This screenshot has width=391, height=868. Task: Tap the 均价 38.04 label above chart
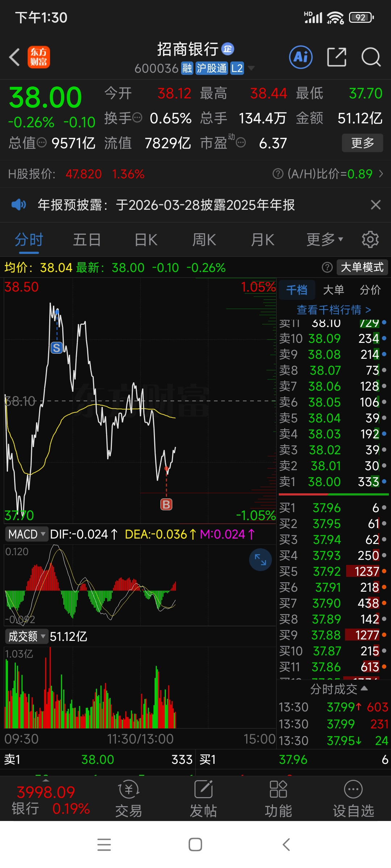(x=38, y=268)
